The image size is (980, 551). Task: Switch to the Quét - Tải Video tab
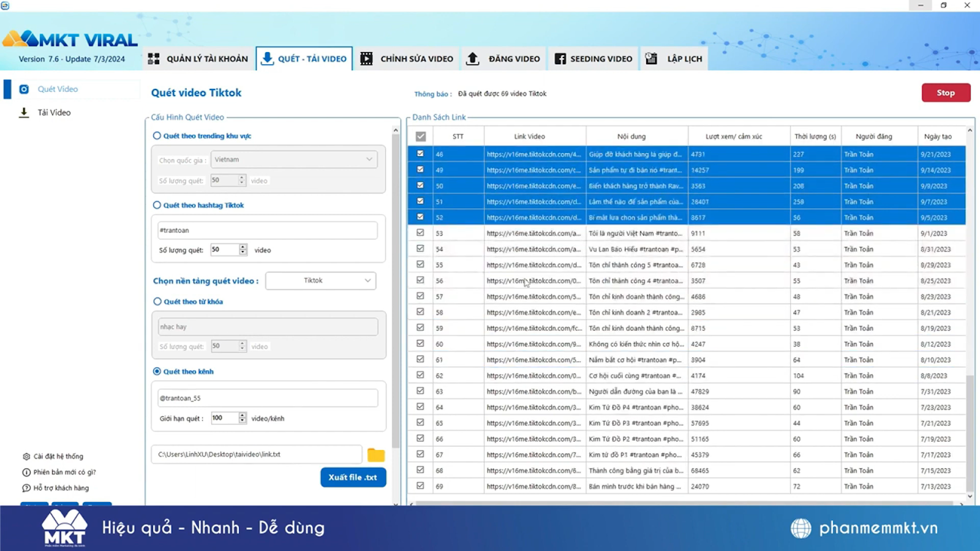[x=304, y=59]
